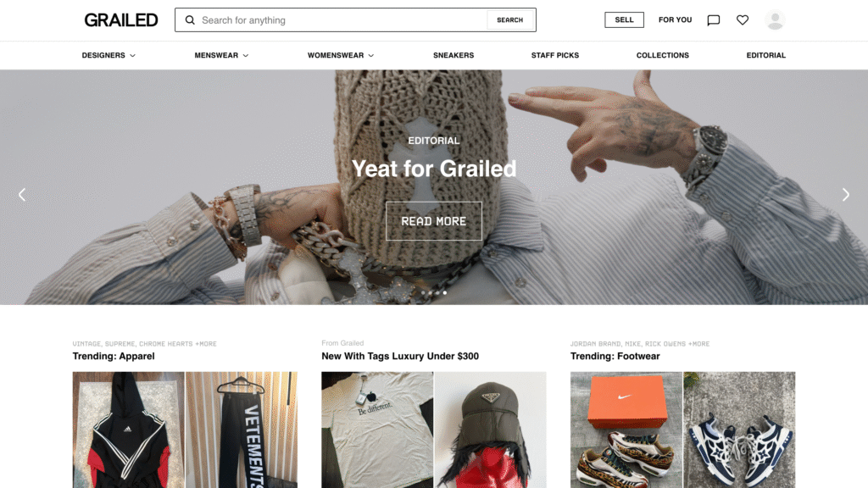This screenshot has height=488, width=868.
Task: Go to previous carousel slide arrow
Action: [x=22, y=194]
